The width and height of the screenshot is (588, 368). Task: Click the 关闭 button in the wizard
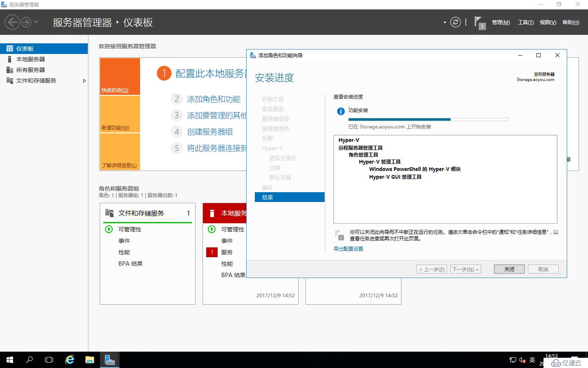tap(509, 269)
